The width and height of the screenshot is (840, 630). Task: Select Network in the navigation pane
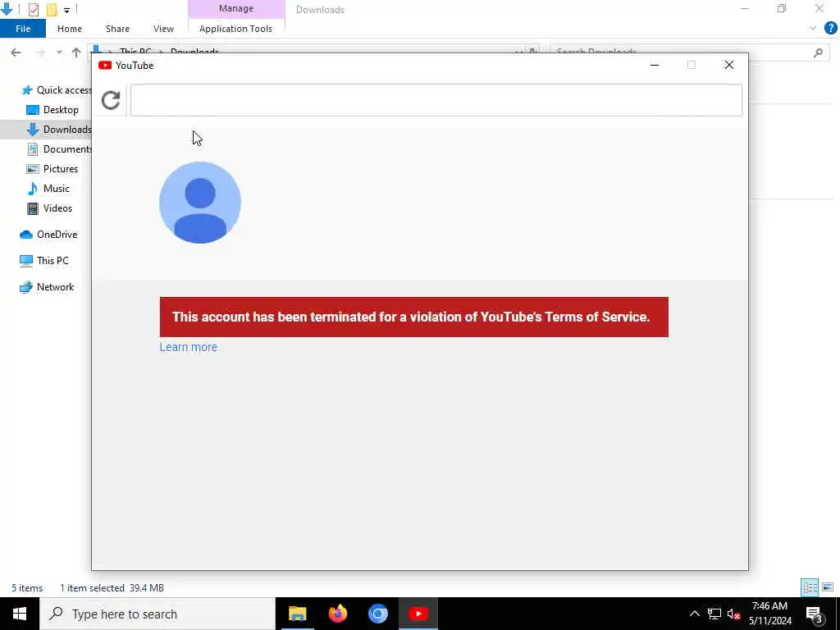coord(47,287)
